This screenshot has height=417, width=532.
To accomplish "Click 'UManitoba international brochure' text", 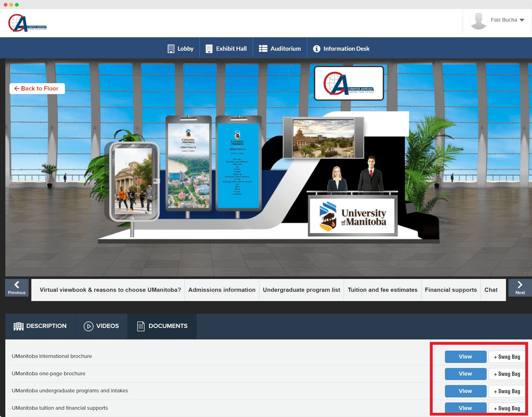I will point(52,356).
